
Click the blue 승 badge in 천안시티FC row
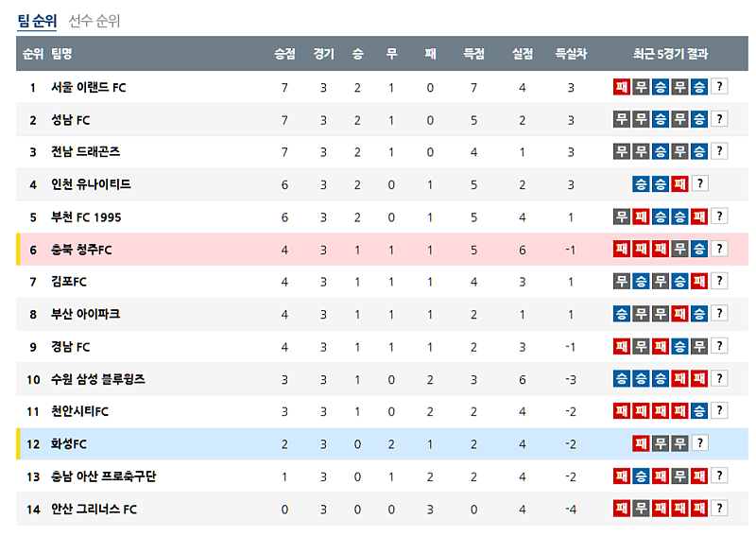click(698, 411)
